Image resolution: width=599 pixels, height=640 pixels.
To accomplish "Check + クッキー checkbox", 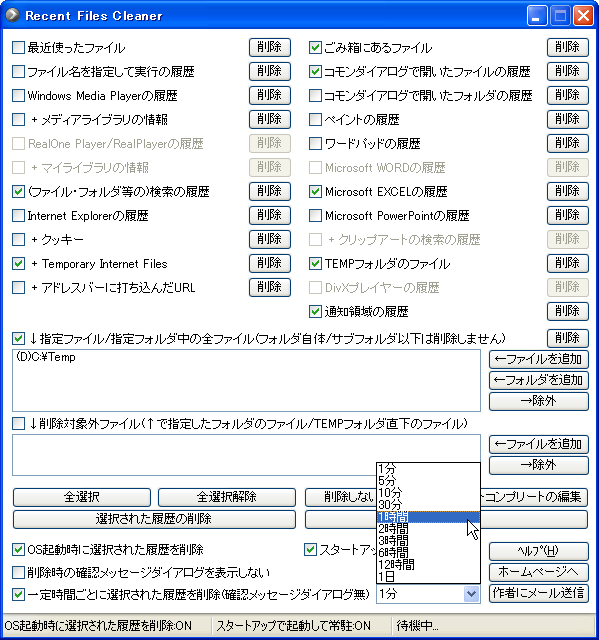I will point(18,240).
